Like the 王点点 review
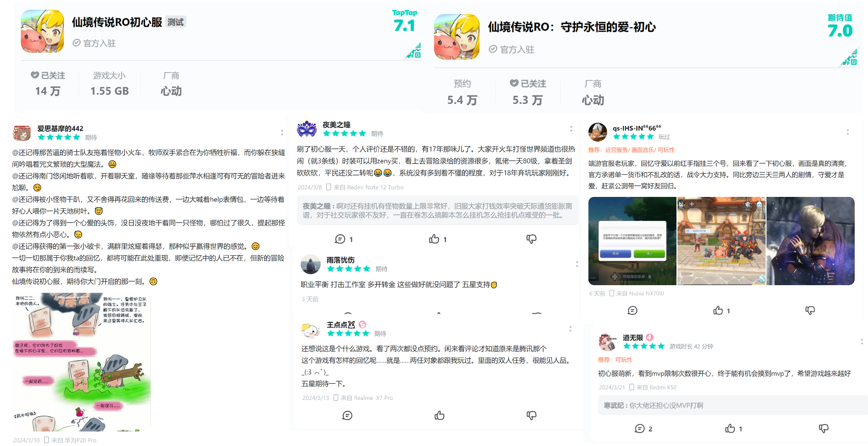 [439, 415]
